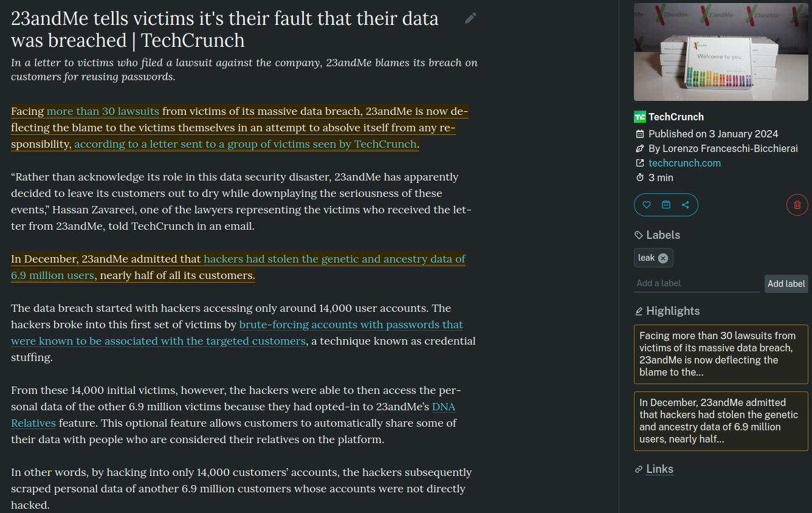Follow 'according to a letter sent' link
The image size is (812, 513).
(x=246, y=144)
